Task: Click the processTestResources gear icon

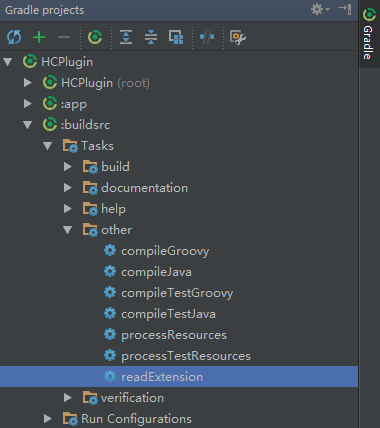Action: tap(110, 355)
